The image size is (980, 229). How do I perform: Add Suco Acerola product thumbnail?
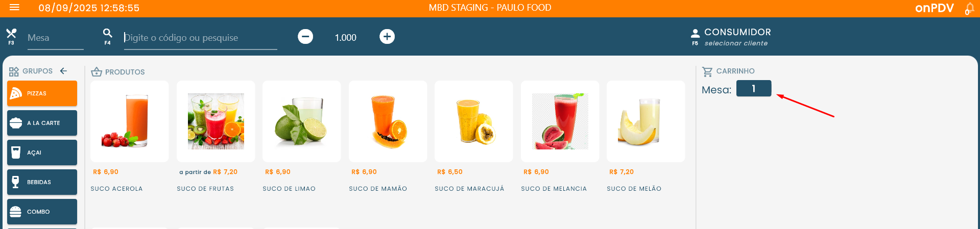129,121
